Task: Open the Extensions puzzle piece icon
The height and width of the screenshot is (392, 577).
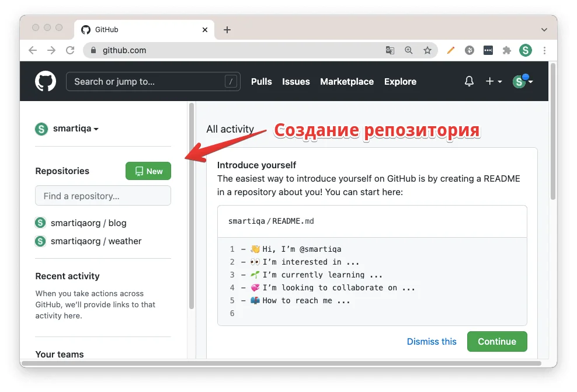Action: tap(507, 50)
